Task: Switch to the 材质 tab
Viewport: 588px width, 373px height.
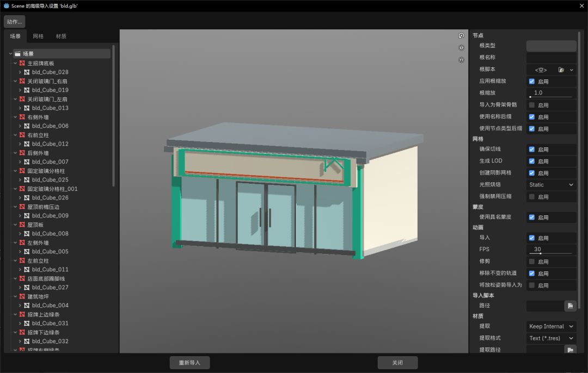Action: pos(61,36)
